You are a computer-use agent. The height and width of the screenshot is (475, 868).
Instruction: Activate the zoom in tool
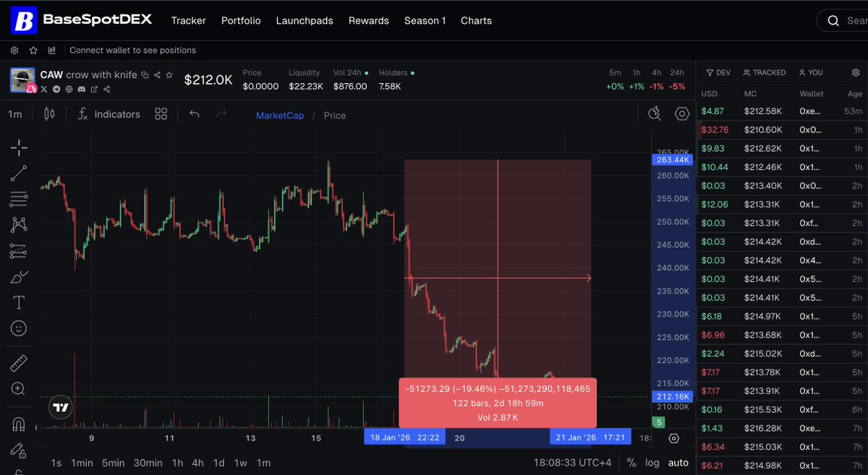19,389
